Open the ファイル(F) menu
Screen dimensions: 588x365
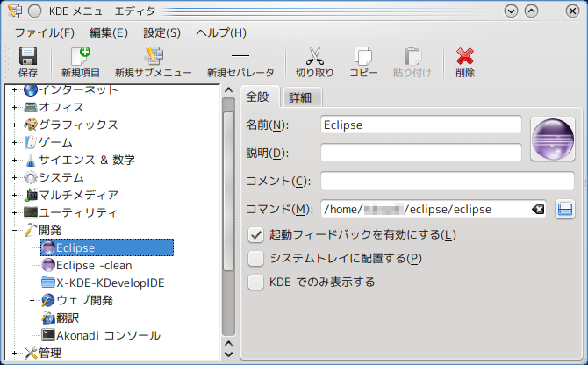click(x=44, y=33)
